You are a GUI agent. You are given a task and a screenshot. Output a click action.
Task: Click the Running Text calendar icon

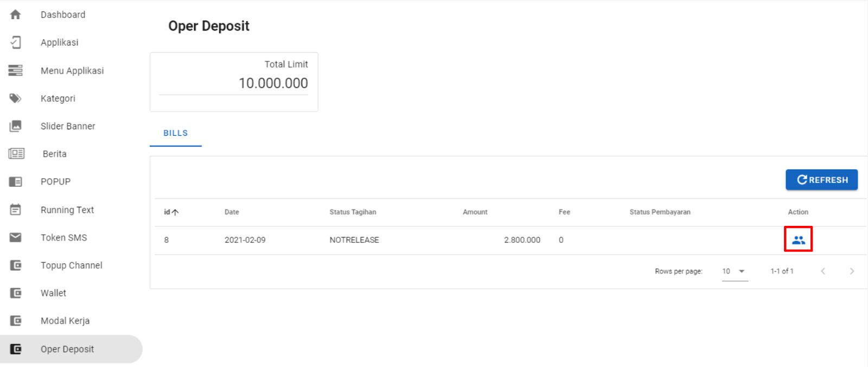[x=16, y=210]
